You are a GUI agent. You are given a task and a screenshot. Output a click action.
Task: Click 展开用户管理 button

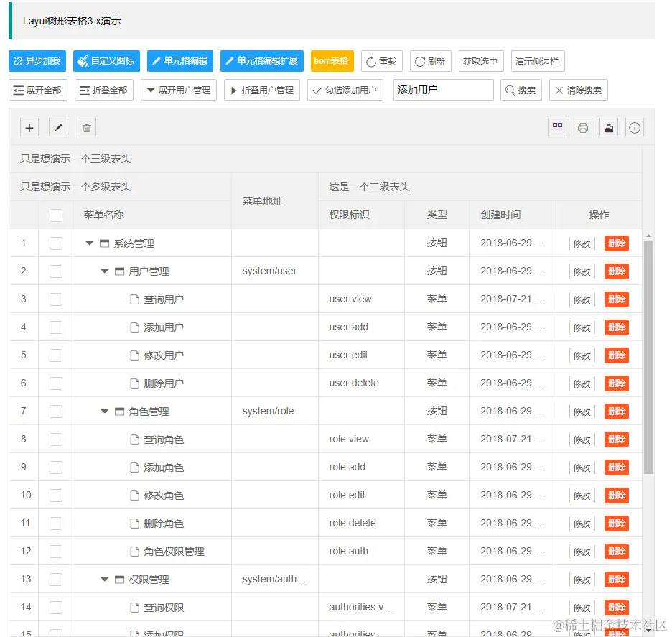(x=179, y=90)
